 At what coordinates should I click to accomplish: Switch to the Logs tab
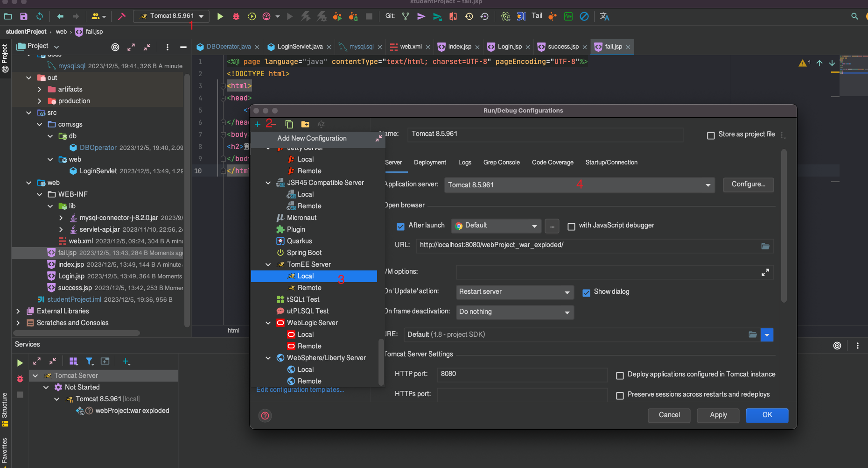coord(464,163)
